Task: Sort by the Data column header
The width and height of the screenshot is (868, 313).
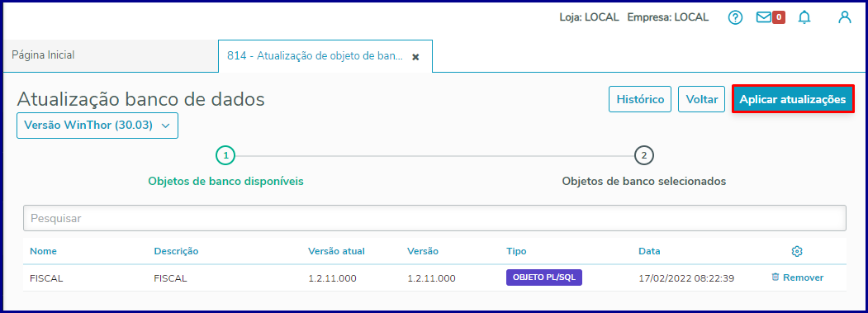Action: pyautogui.click(x=649, y=251)
